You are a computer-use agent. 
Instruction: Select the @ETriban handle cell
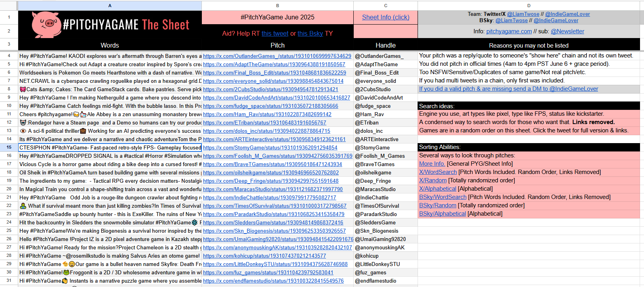point(385,122)
